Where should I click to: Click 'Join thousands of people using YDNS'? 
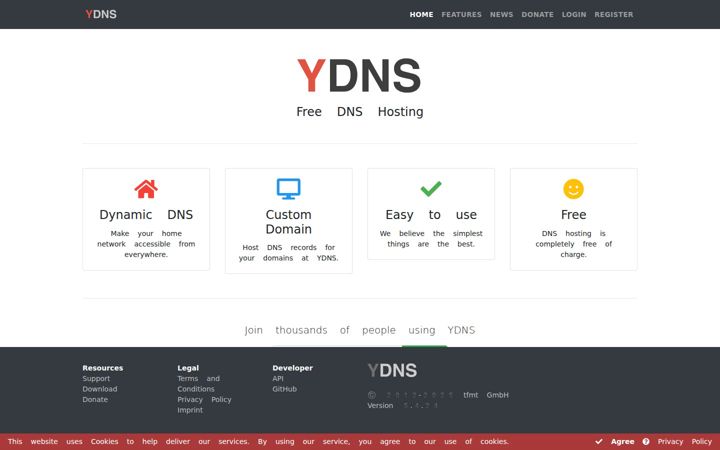(360, 330)
